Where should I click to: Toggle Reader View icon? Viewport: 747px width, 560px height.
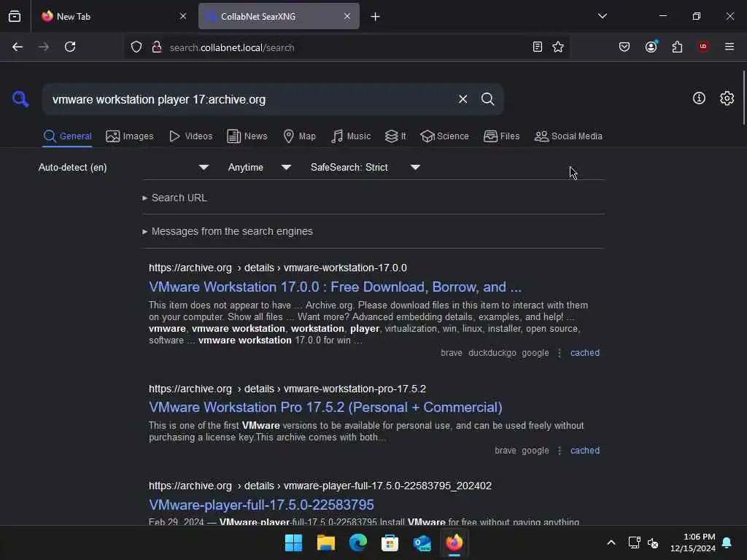538,47
